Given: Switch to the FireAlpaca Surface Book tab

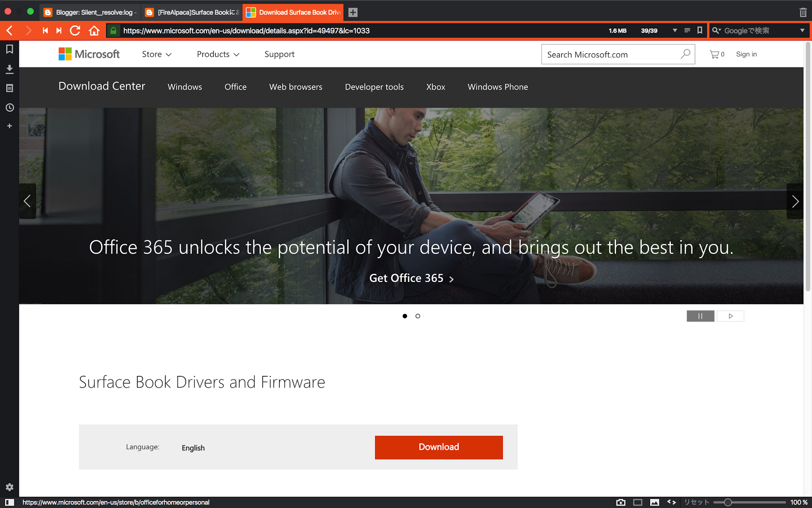Looking at the screenshot, I should click(x=192, y=12).
